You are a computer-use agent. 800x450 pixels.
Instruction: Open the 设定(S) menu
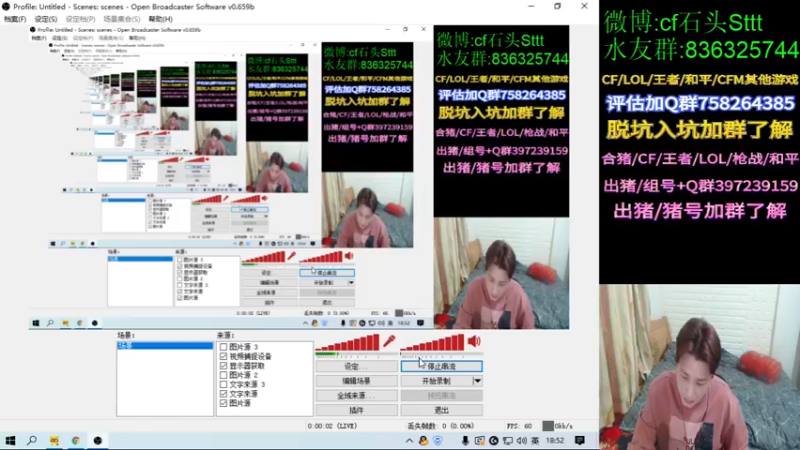[x=45, y=19]
